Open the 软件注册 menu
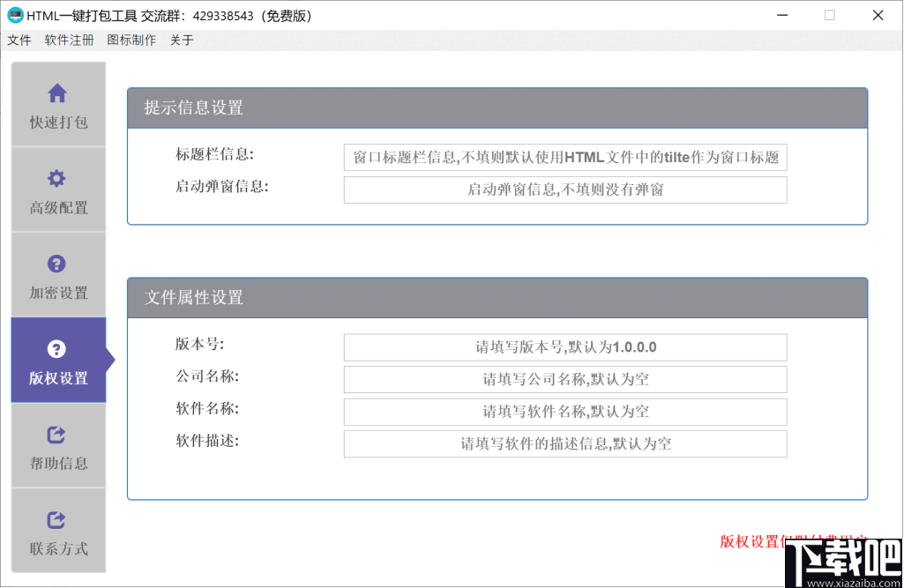This screenshot has width=904, height=588. (x=69, y=40)
